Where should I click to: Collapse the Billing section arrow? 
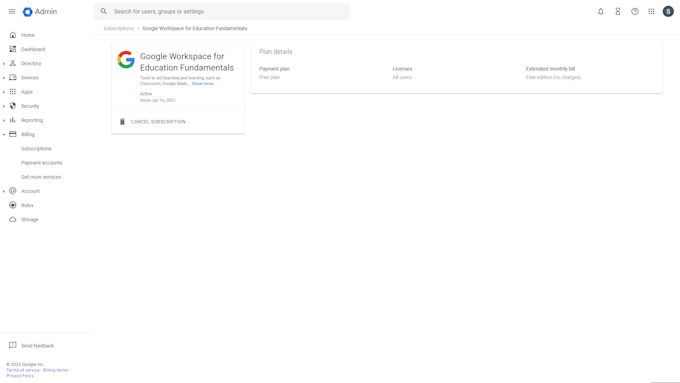click(4, 134)
